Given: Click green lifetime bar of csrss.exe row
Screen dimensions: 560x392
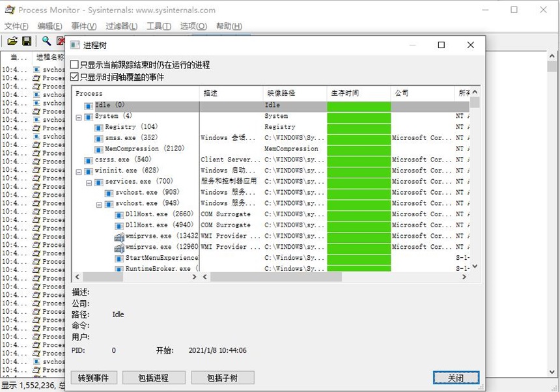Looking at the screenshot, I should (x=359, y=161).
